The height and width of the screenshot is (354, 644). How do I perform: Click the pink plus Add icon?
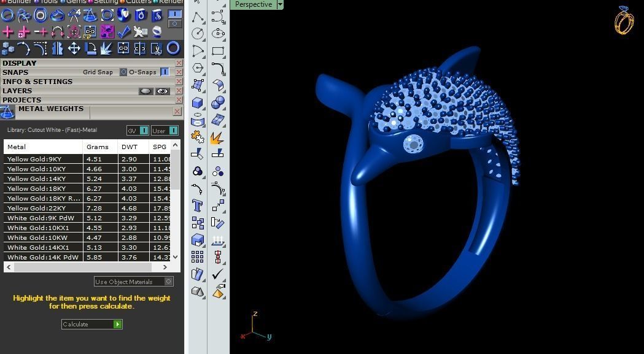pos(7,32)
